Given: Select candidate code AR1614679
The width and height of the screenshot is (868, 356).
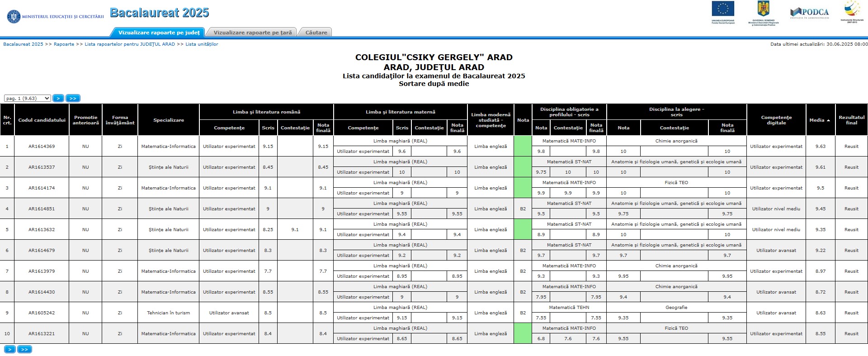Looking at the screenshot, I should tap(42, 251).
